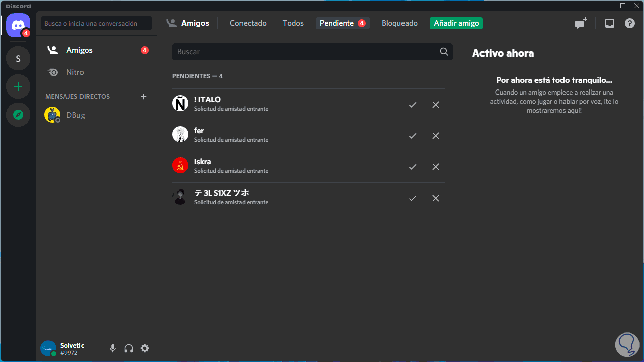644x362 pixels.
Task: Open Discord home via logo icon
Action: 18,25
